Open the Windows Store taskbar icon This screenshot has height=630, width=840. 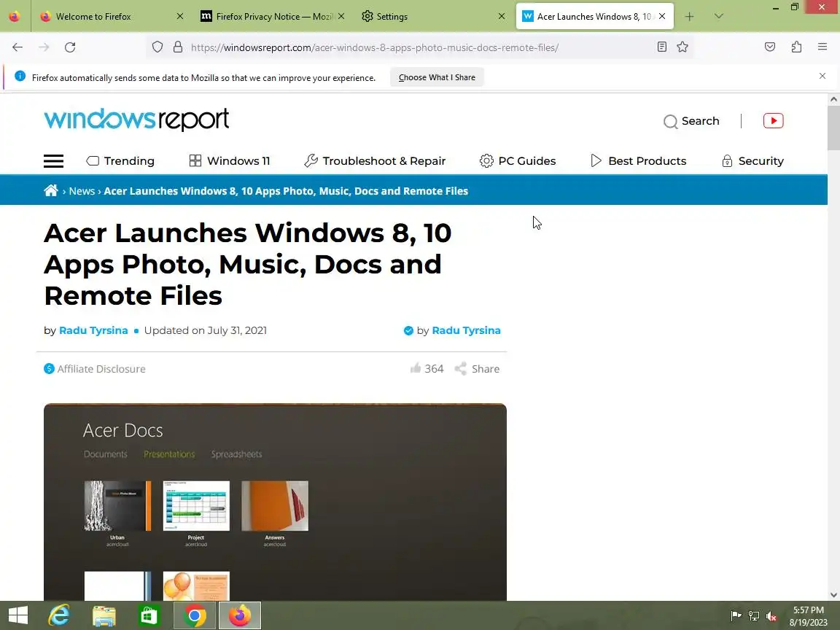tap(149, 615)
